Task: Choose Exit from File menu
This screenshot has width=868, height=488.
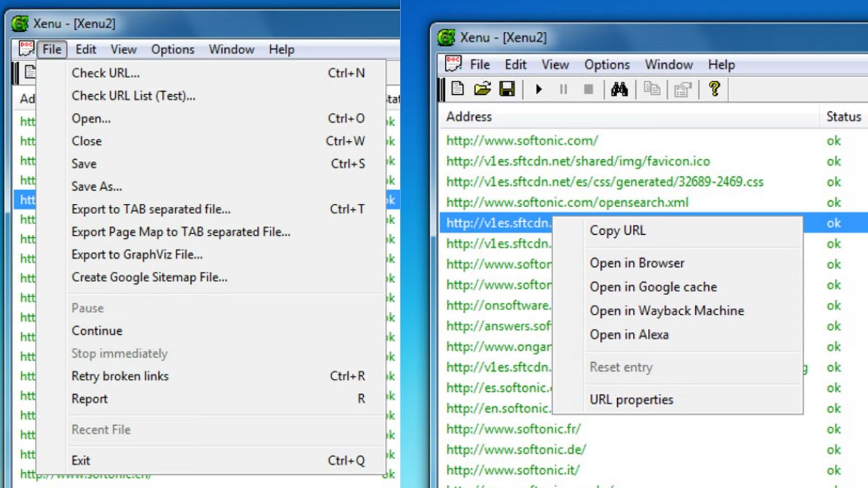Action: coord(210,460)
